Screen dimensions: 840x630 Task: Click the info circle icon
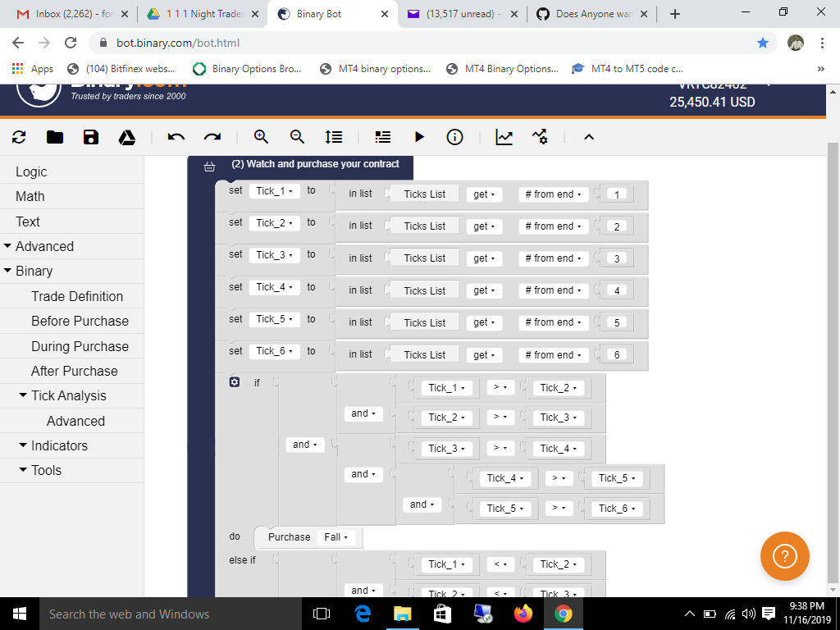(x=454, y=137)
